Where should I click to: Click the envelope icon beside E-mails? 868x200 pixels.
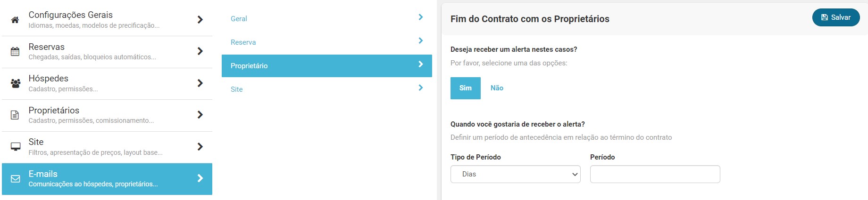tap(15, 179)
